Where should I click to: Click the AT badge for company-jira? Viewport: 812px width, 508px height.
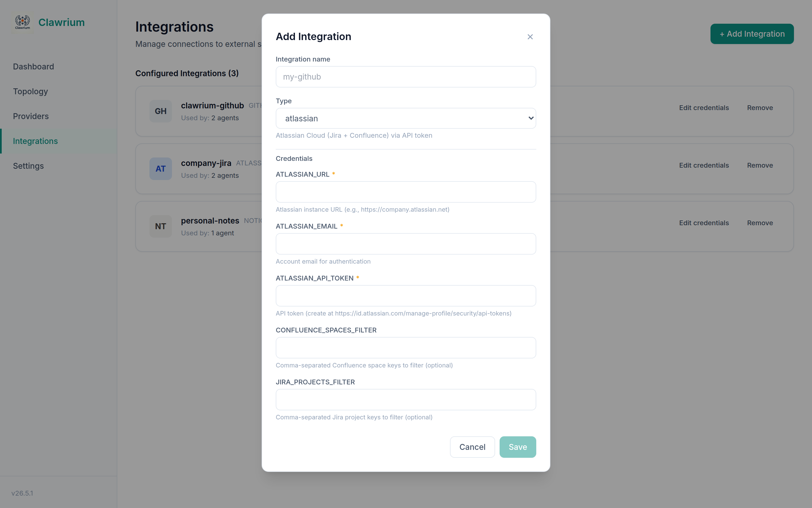pos(160,169)
